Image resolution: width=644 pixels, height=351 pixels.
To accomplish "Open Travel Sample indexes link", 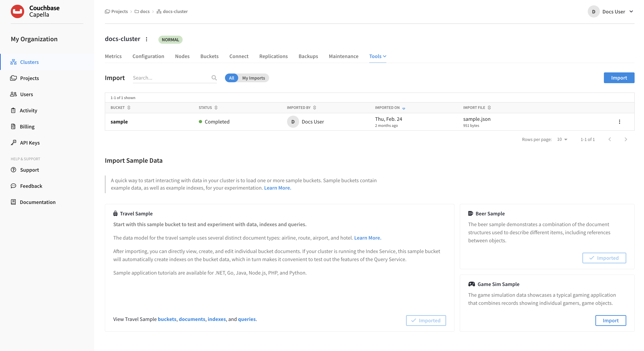I will [216, 319].
